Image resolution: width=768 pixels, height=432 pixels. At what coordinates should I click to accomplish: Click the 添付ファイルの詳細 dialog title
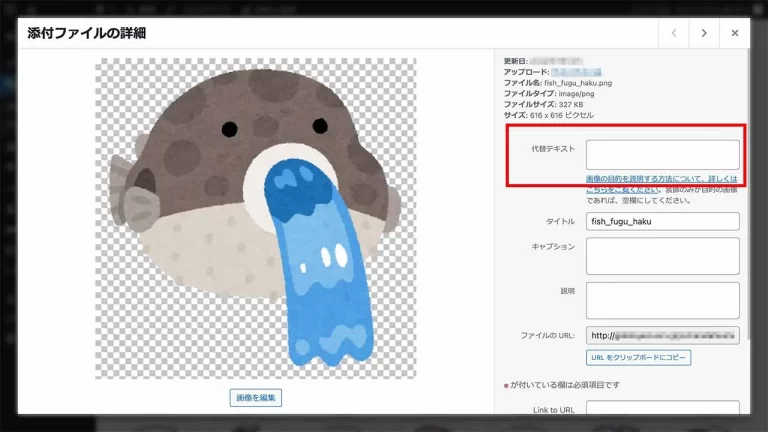[x=87, y=33]
